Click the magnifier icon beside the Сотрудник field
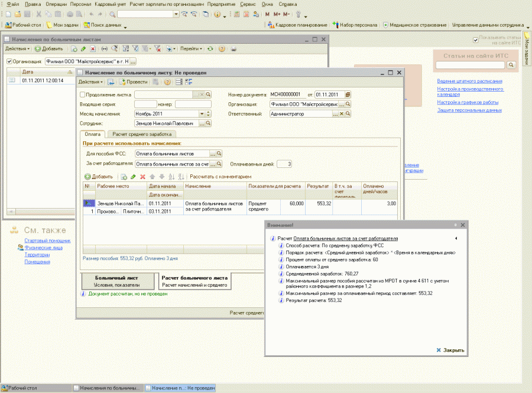The height and width of the screenshot is (393, 532). click(208, 124)
